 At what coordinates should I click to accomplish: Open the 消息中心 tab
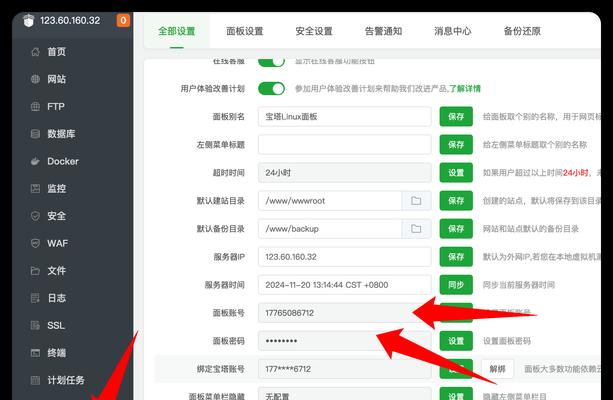(453, 31)
